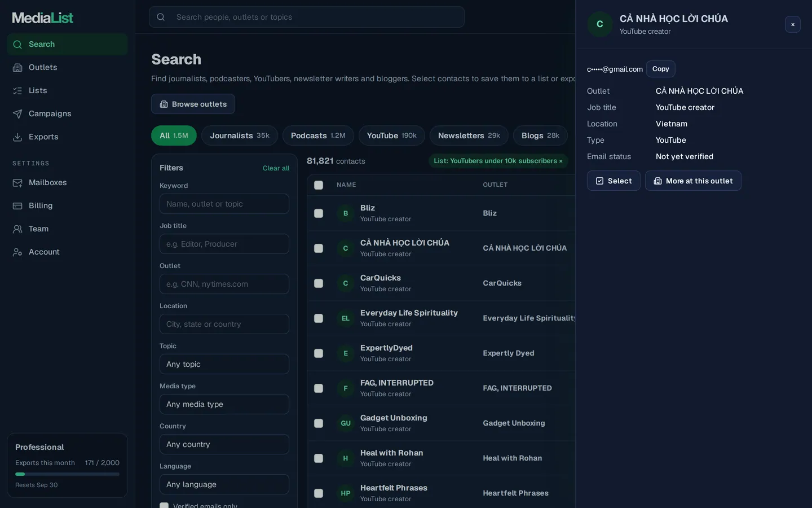Click the magnifier icon in top search bar

(161, 17)
